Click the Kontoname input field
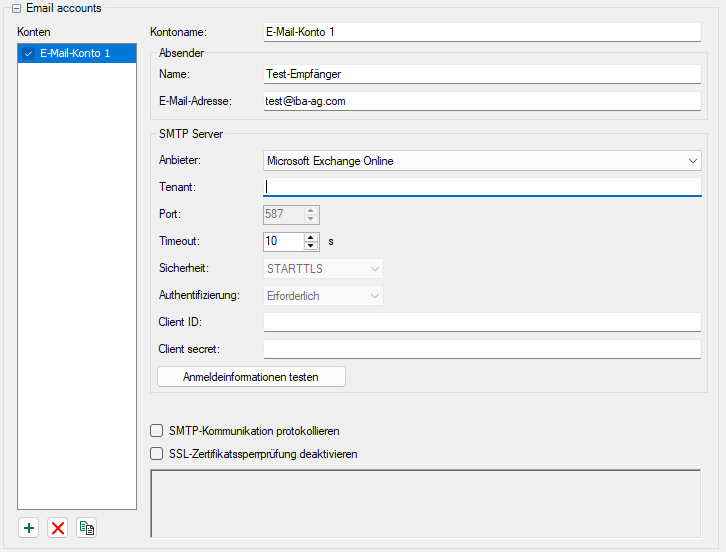 482,32
